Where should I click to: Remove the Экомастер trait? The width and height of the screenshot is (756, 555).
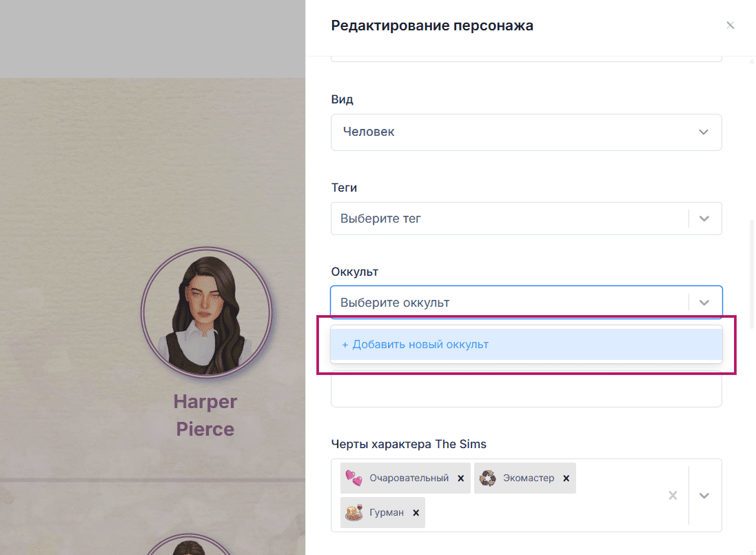click(566, 478)
